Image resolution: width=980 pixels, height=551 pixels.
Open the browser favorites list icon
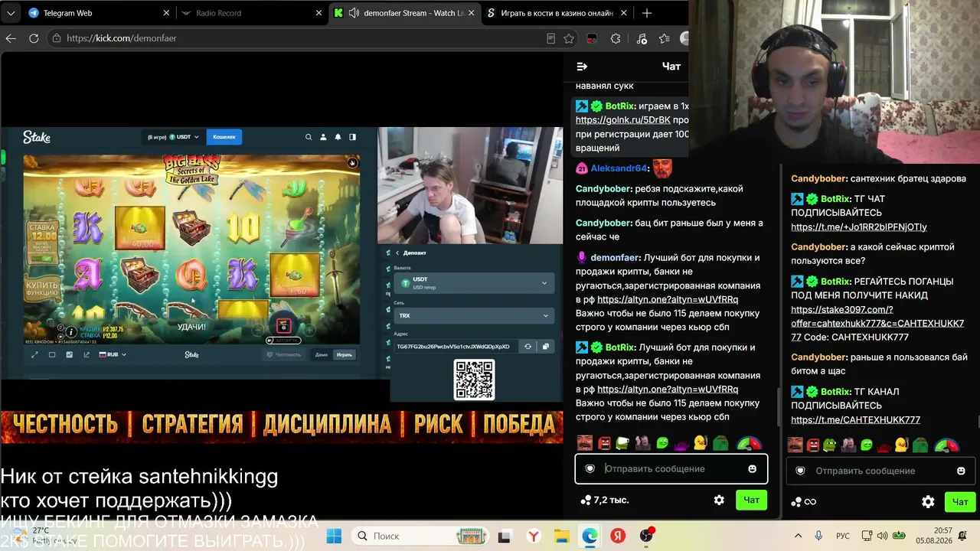click(x=664, y=38)
